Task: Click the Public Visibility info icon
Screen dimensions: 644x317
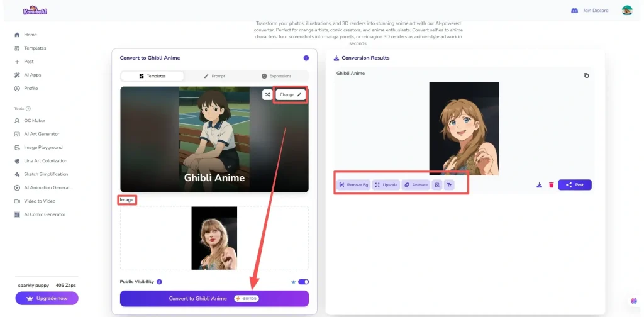Action: pyautogui.click(x=159, y=282)
